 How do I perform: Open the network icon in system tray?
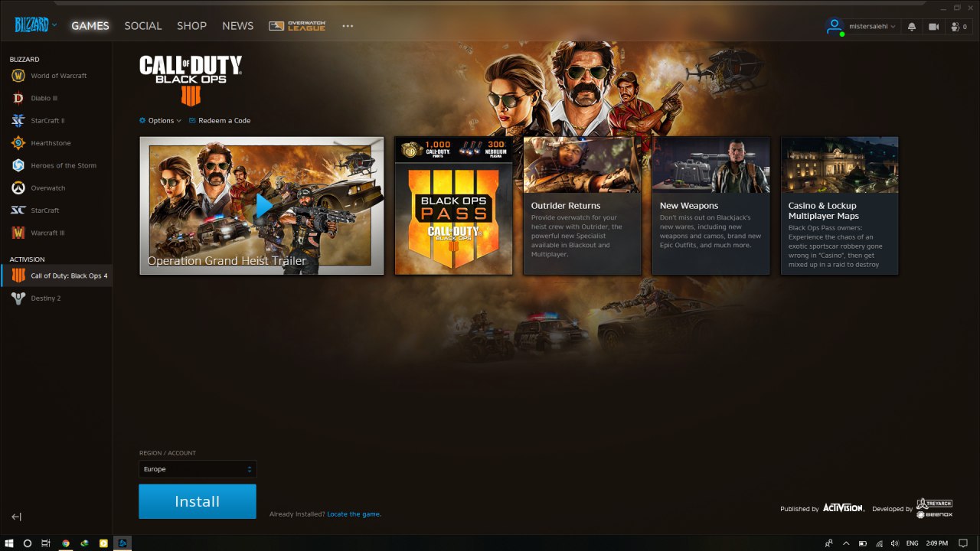[x=879, y=543]
